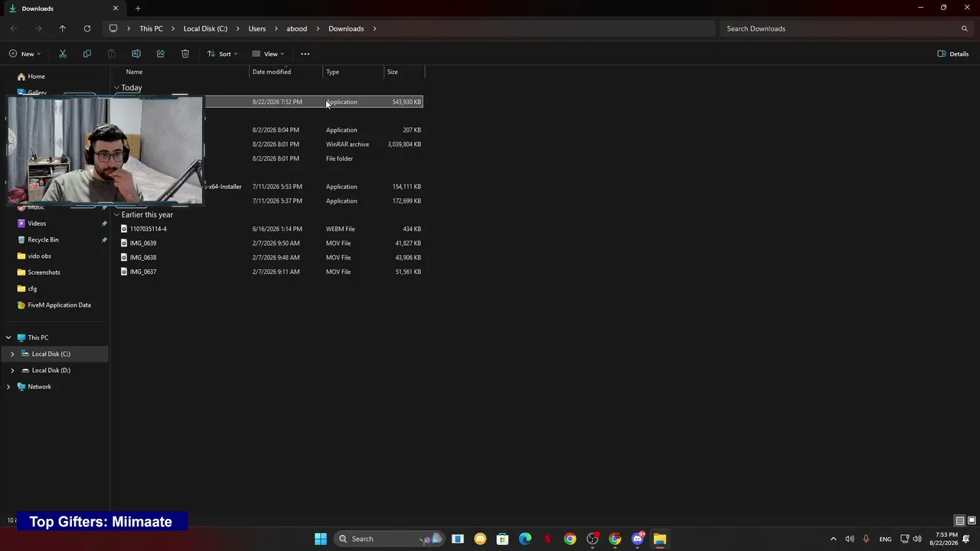980x551 pixels.
Task: Select the WinRAR archive row
Action: pyautogui.click(x=271, y=144)
